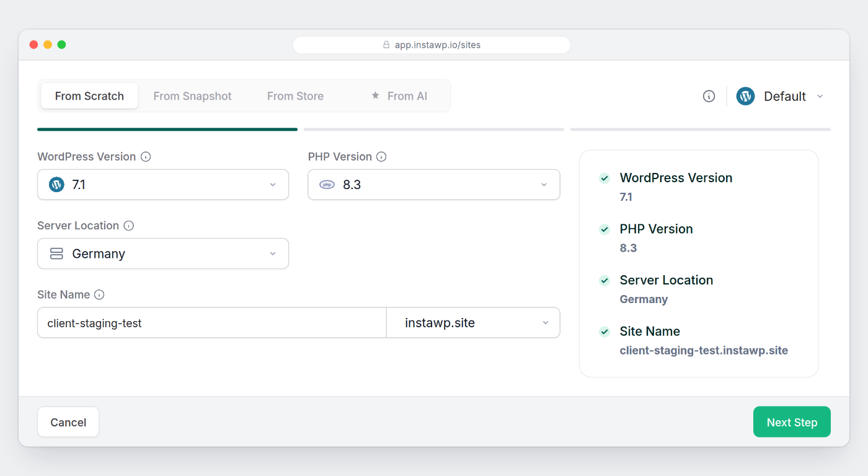Click the WordPress logo in version field
The height and width of the screenshot is (476, 868).
(56, 185)
